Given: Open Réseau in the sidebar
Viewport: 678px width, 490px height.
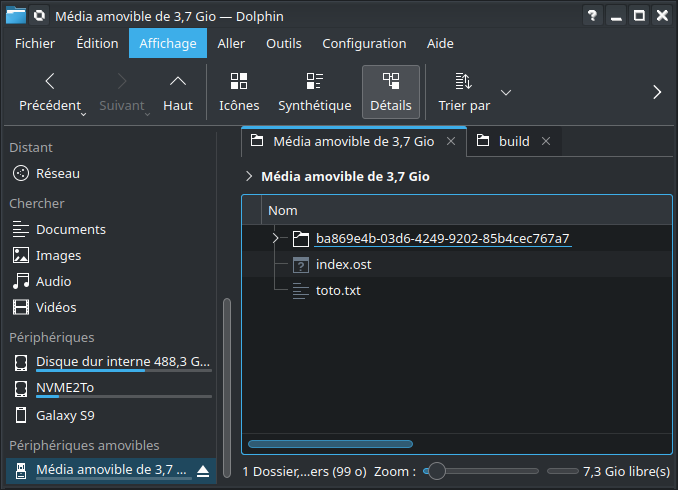Looking at the screenshot, I should [x=57, y=173].
